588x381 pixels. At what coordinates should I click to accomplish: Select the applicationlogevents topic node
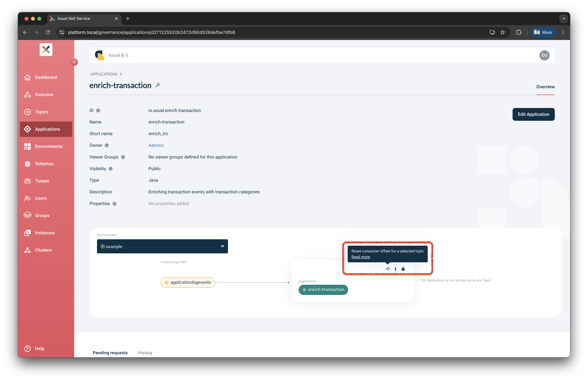click(x=188, y=282)
